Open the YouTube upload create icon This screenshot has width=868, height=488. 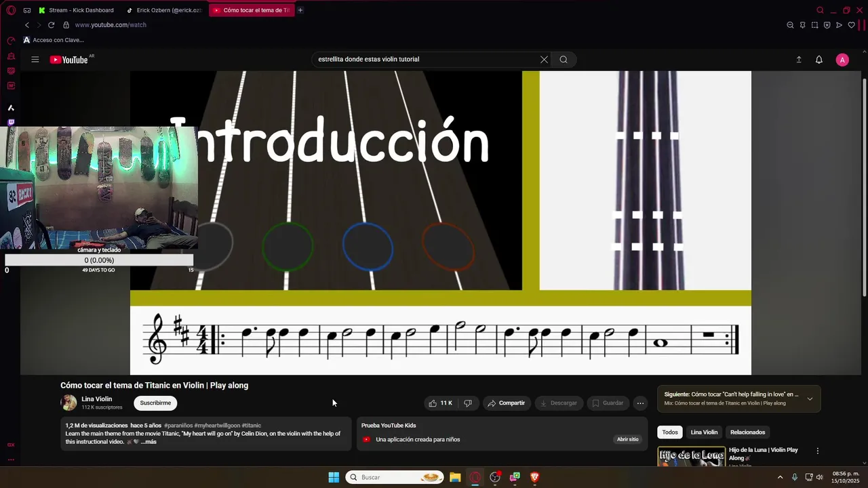(799, 60)
